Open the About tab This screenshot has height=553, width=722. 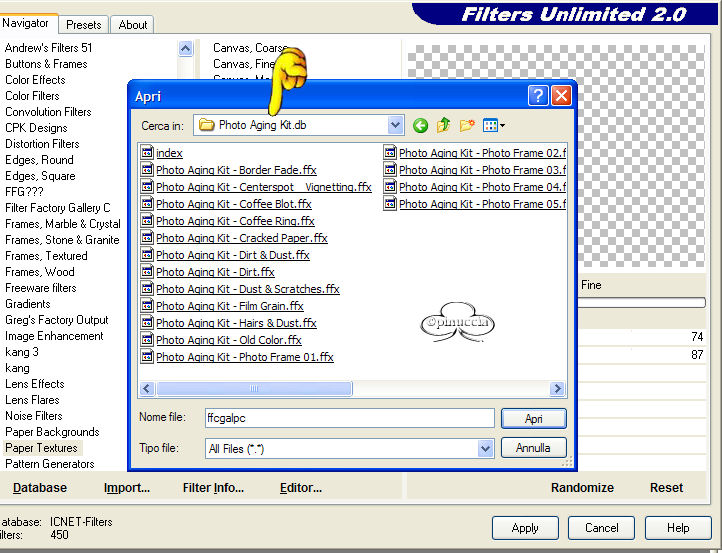[133, 24]
